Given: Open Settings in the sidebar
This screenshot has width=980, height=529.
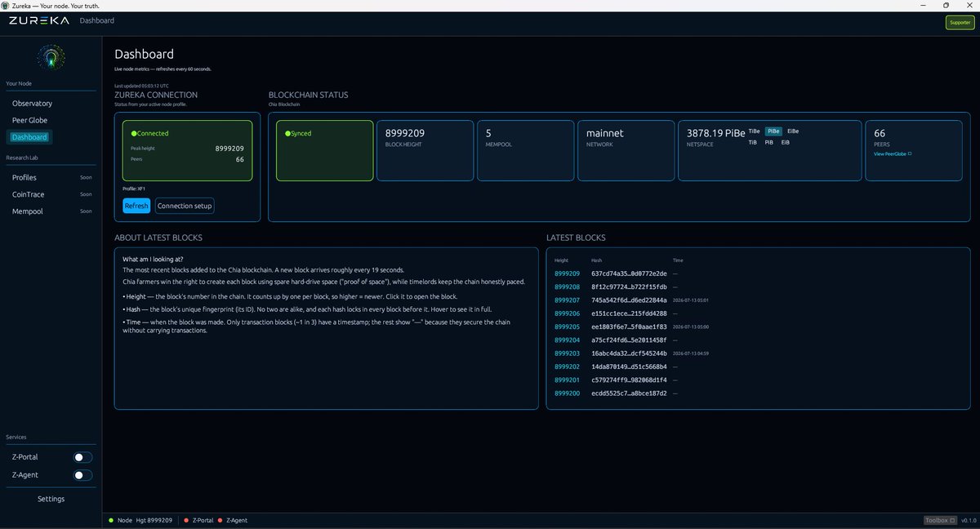Looking at the screenshot, I should [51, 499].
